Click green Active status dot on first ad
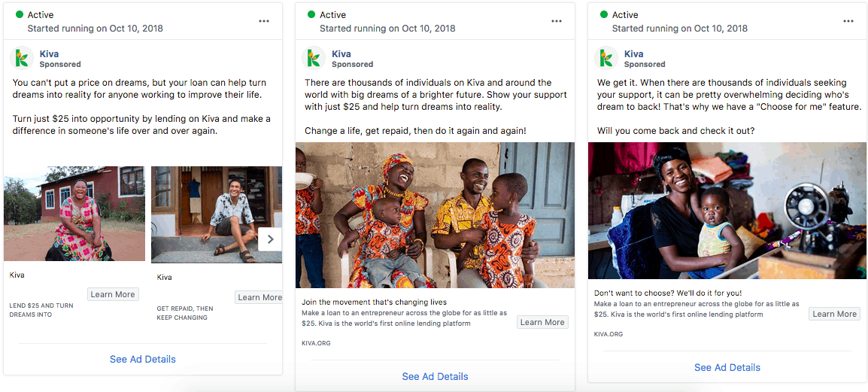 click(20, 14)
